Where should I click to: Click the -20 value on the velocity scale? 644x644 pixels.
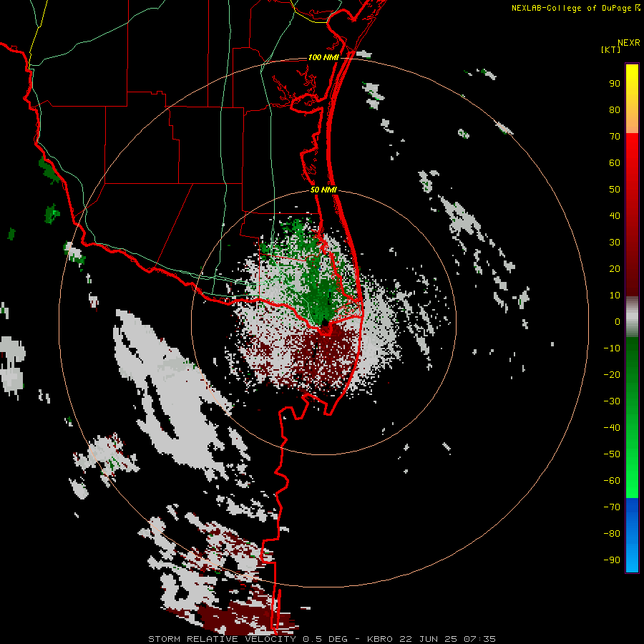click(x=612, y=375)
